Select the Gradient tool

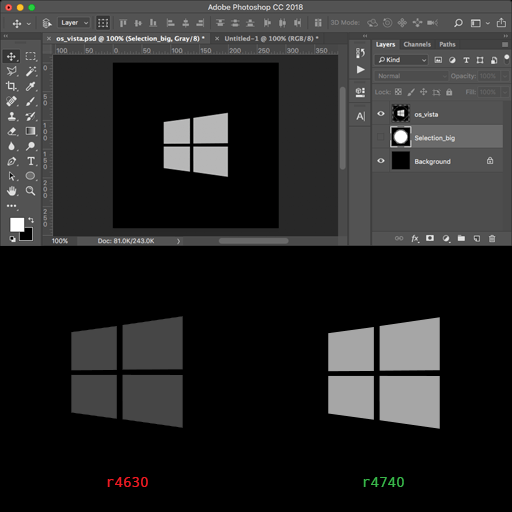(31, 131)
